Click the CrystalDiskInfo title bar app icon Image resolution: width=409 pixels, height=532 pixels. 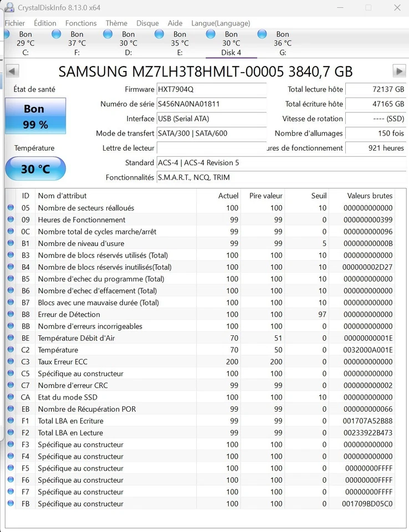point(9,7)
